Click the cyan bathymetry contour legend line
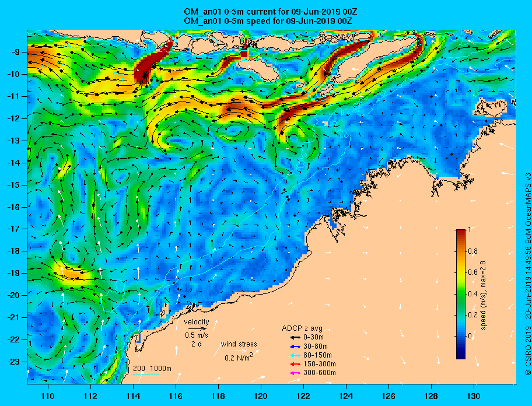Screen dimensions: 532x406 (146, 375)
